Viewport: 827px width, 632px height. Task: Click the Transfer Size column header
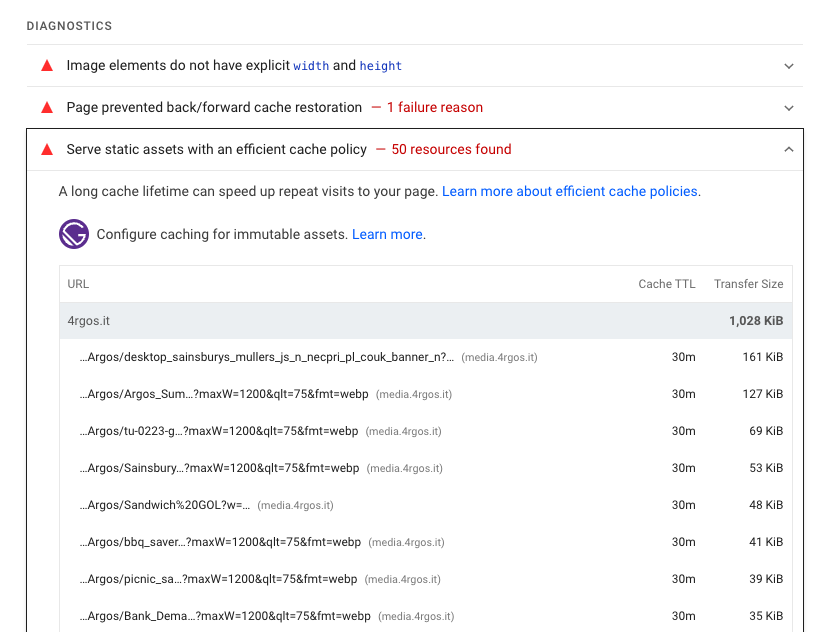748,284
